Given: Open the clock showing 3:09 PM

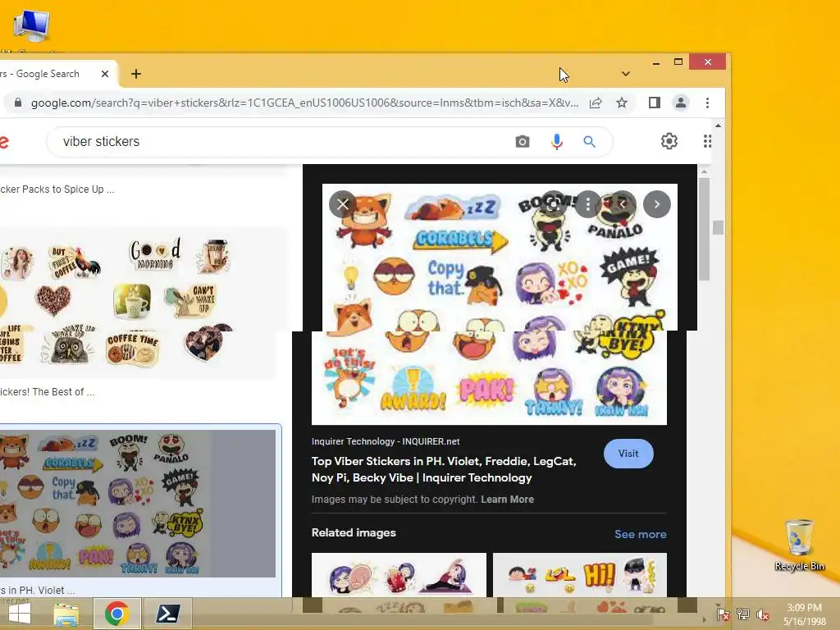Looking at the screenshot, I should 804,614.
